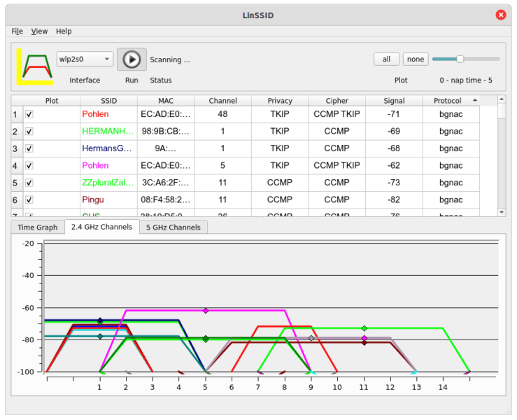Disable plotting for the Pingu network
The height and width of the screenshot is (420, 517).
tap(29, 200)
